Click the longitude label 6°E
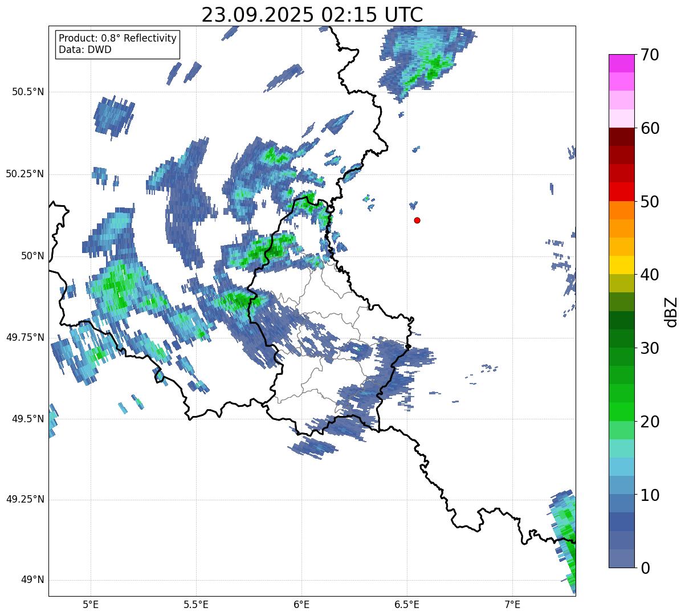 click(301, 604)
